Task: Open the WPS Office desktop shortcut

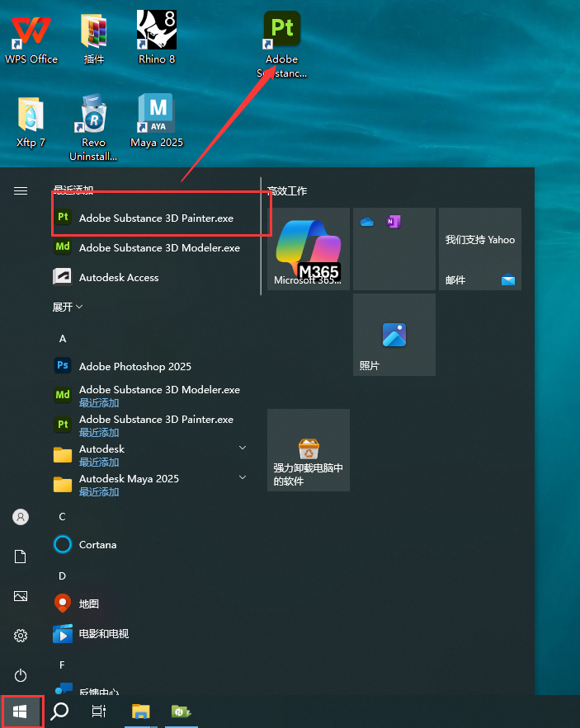Action: point(31,40)
